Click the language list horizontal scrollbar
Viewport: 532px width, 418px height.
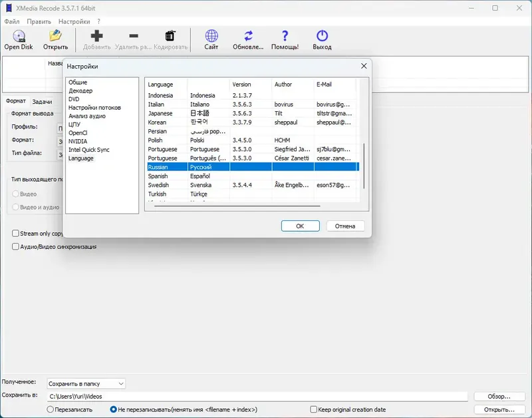(237, 206)
